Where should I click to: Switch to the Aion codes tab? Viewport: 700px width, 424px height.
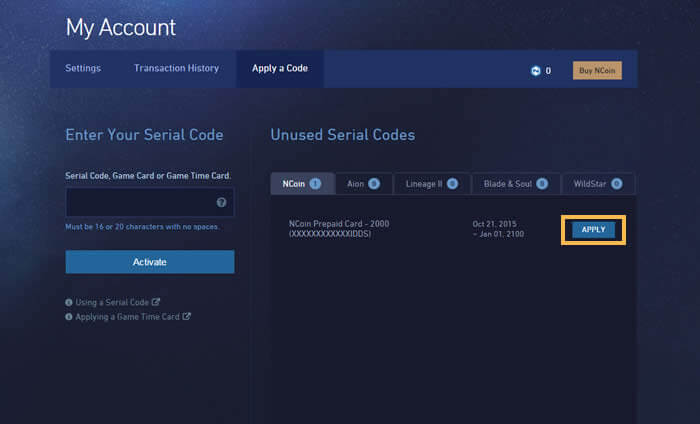363,183
